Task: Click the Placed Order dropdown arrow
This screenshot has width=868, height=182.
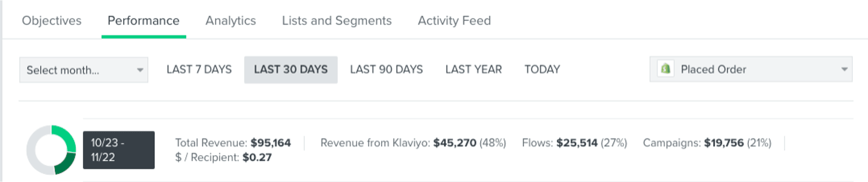Action: [x=844, y=69]
